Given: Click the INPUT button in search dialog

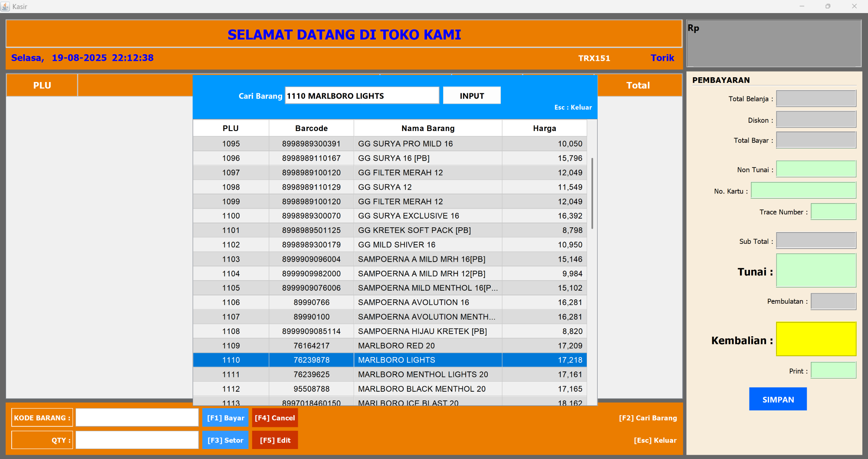Looking at the screenshot, I should coord(471,95).
